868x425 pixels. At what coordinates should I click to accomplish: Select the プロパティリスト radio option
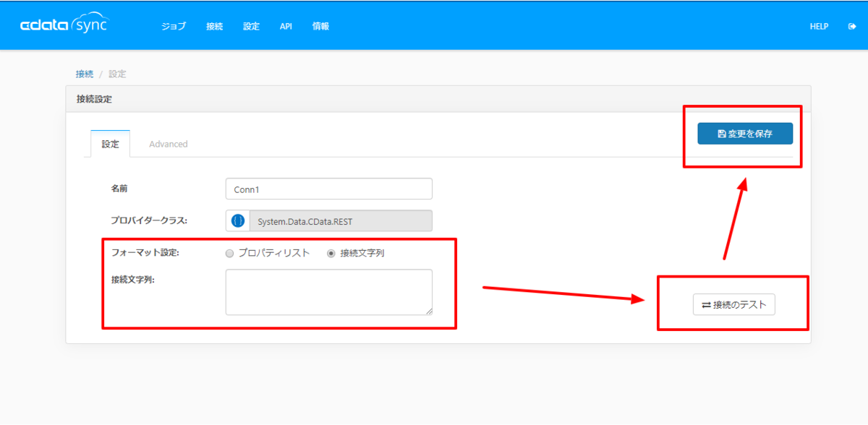pyautogui.click(x=229, y=254)
